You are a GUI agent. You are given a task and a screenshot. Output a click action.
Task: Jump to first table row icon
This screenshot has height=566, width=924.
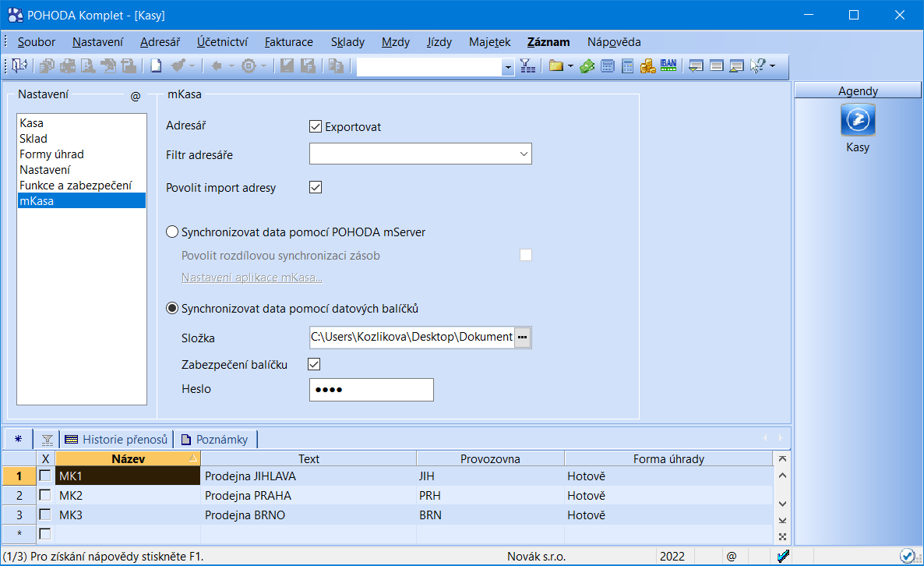point(782,458)
